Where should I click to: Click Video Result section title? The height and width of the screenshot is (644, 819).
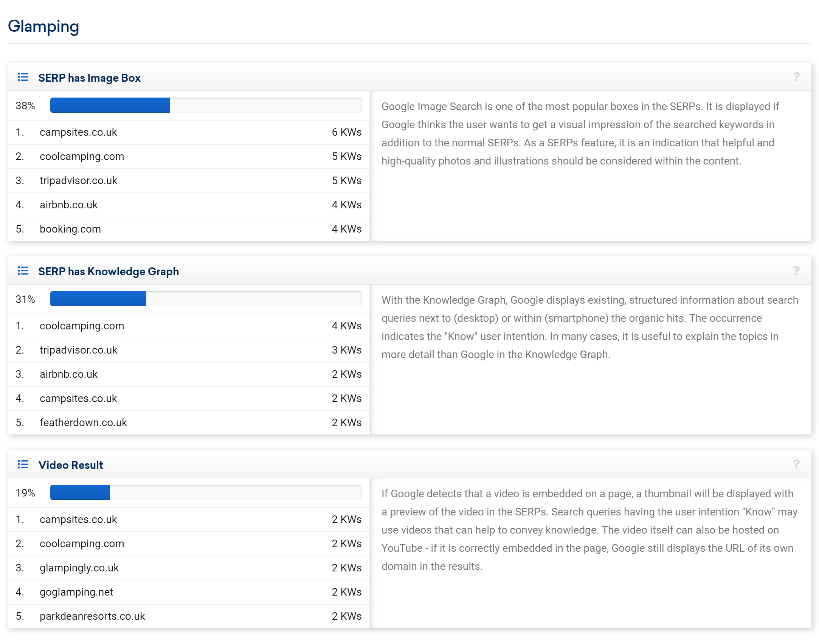71,465
